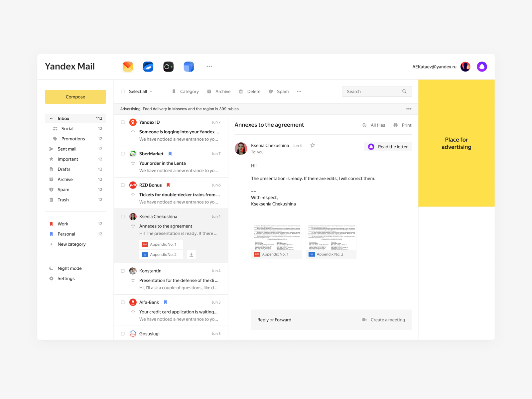The image size is (532, 399).
Task: Star the SberMarket message
Action: click(x=133, y=163)
